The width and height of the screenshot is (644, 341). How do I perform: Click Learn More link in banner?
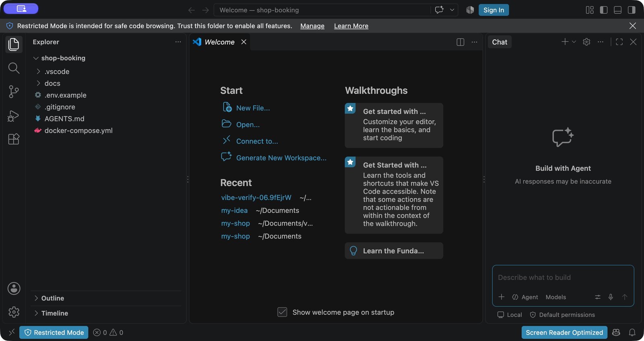(351, 26)
